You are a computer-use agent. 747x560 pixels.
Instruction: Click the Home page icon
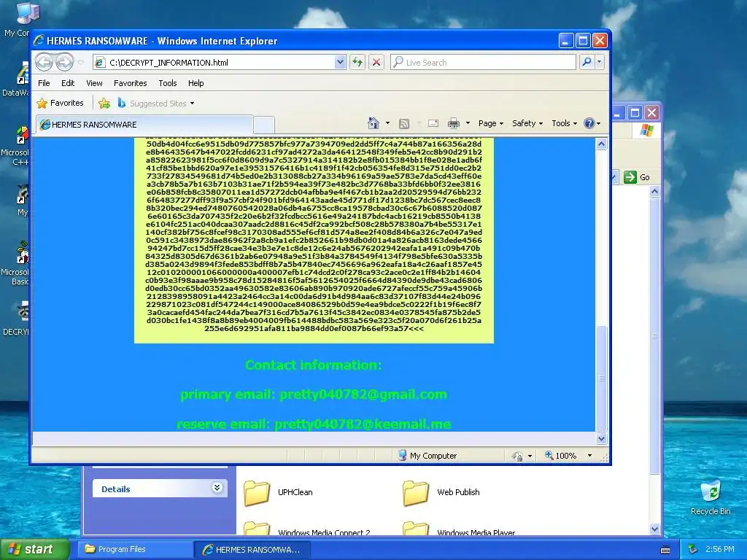pos(373,123)
